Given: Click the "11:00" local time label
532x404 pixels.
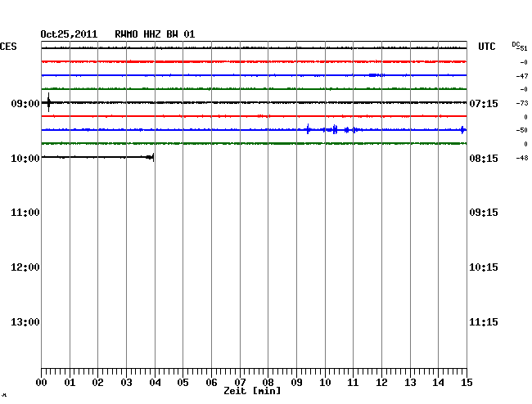Looking at the screenshot, I should pos(25,213).
